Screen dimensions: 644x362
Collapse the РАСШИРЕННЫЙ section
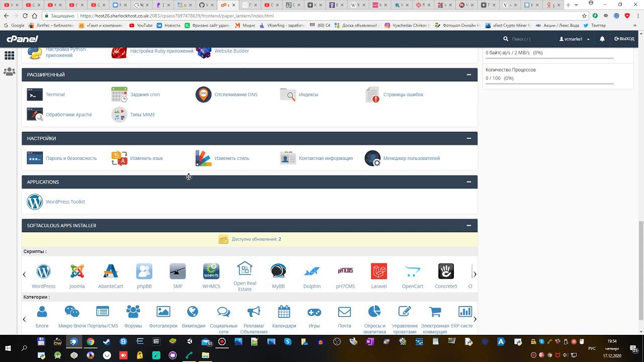pos(468,74)
